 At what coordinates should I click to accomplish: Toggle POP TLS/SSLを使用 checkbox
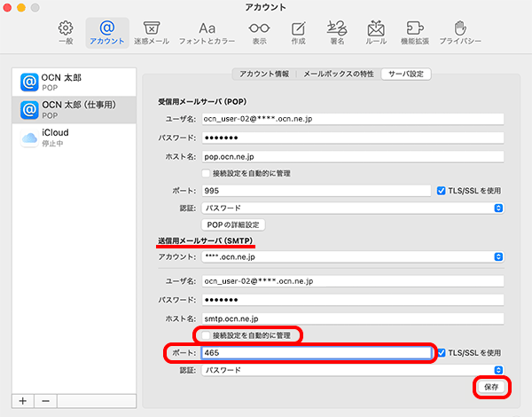tap(441, 191)
